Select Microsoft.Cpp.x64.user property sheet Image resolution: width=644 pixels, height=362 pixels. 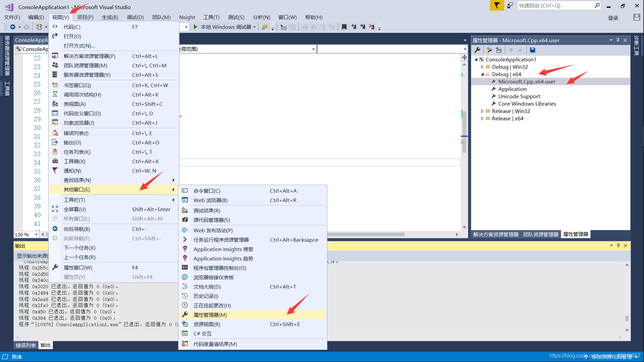(x=527, y=82)
